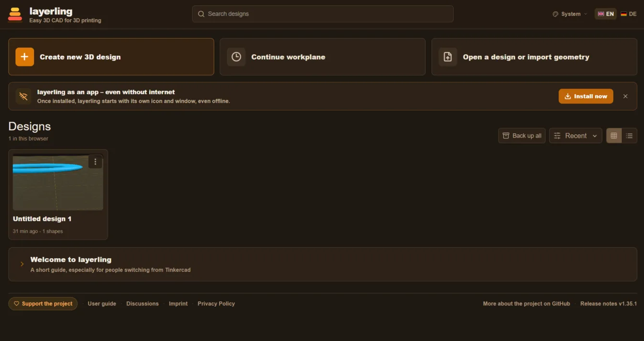Open Release notes v1.35.1 link
The height and width of the screenshot is (341, 644).
[x=608, y=303]
